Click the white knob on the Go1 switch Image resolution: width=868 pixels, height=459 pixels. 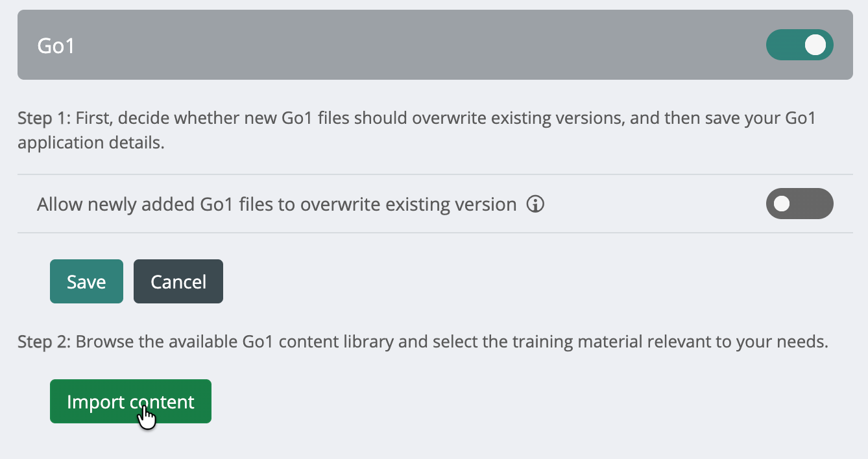click(815, 45)
